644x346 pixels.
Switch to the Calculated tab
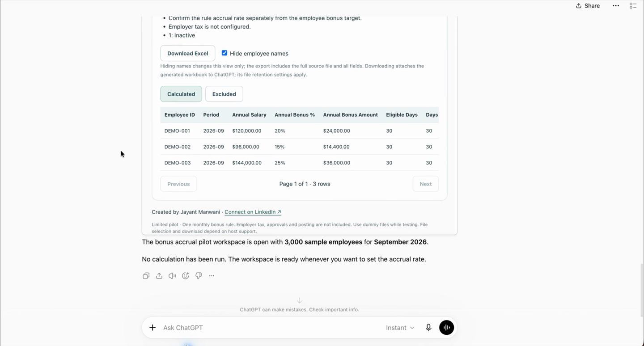pyautogui.click(x=181, y=94)
